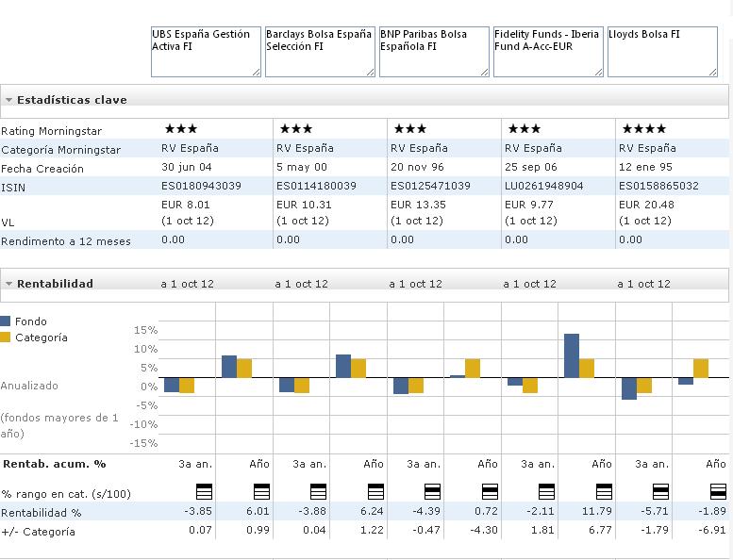Click the Categoría Morningstar row label
Screen dimensions: 733x560
click(60, 150)
